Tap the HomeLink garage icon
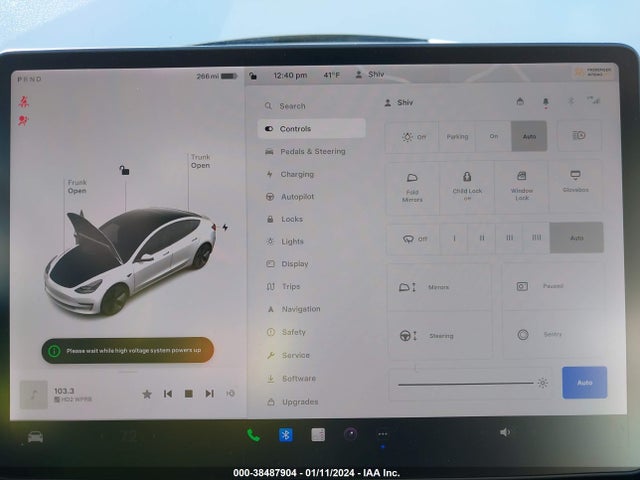The image size is (640, 480). (x=520, y=101)
